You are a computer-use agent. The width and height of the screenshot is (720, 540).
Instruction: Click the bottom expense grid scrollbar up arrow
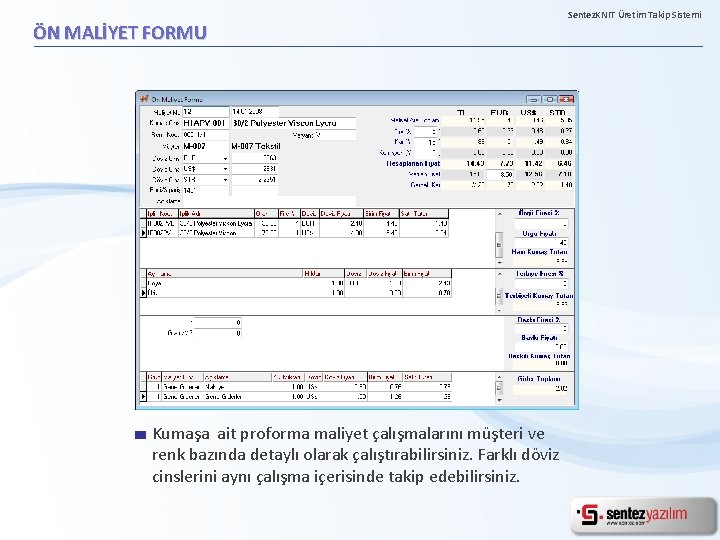tap(499, 377)
